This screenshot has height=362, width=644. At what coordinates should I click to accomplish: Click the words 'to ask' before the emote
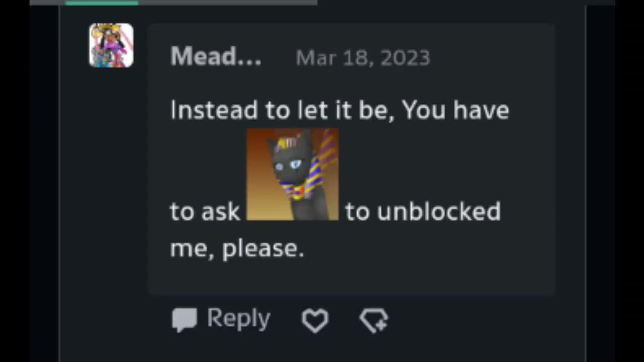pyautogui.click(x=205, y=212)
